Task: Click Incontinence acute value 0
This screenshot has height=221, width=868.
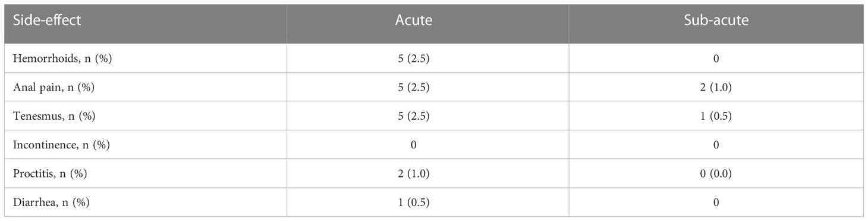Action: pos(414,145)
